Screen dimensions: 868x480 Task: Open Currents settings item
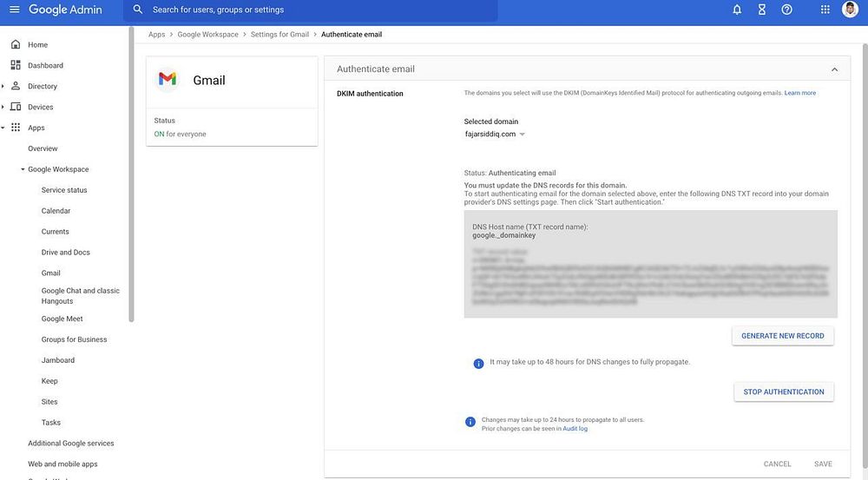(x=56, y=232)
